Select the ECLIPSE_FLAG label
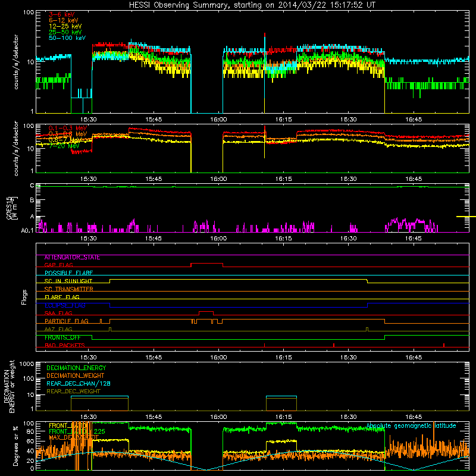476x476 pixels. click(x=65, y=305)
